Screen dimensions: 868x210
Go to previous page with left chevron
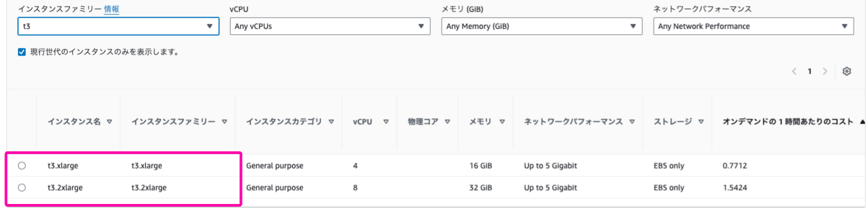click(794, 71)
